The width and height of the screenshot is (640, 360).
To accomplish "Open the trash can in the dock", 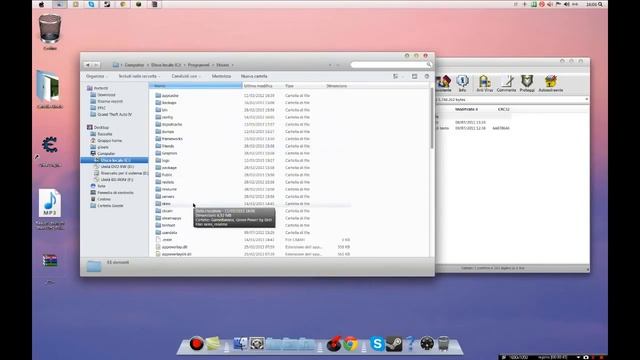I will point(444,344).
